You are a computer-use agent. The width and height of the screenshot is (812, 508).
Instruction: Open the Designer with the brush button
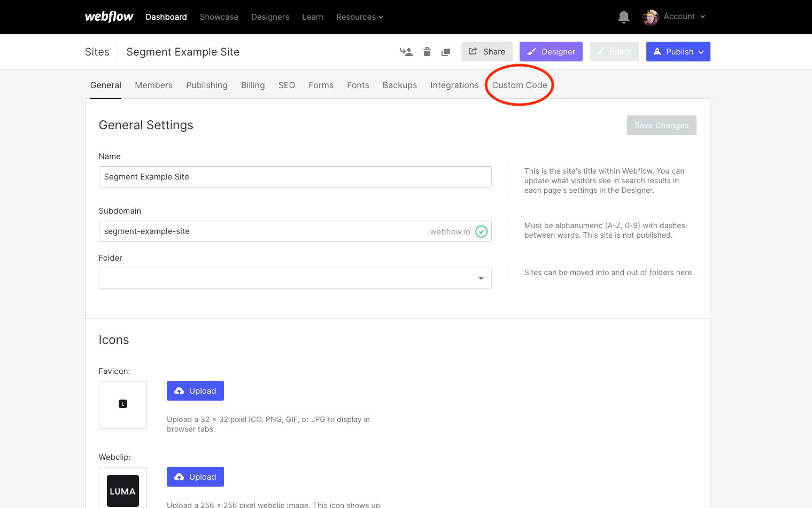point(551,52)
